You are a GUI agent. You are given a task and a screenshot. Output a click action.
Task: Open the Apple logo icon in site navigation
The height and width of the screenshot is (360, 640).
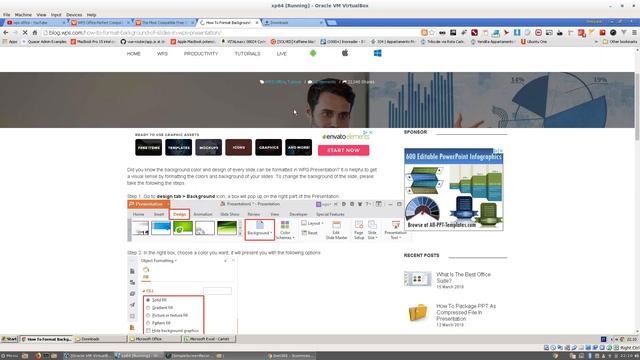point(345,53)
